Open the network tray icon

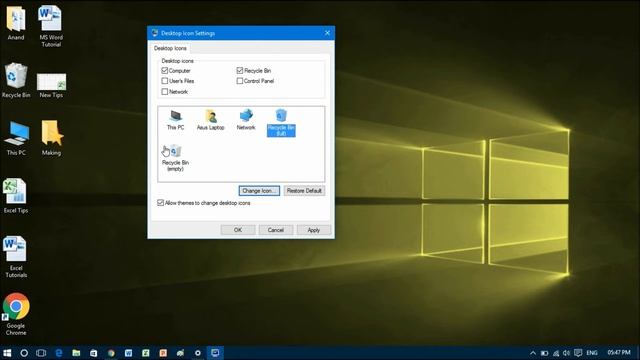(x=556, y=353)
